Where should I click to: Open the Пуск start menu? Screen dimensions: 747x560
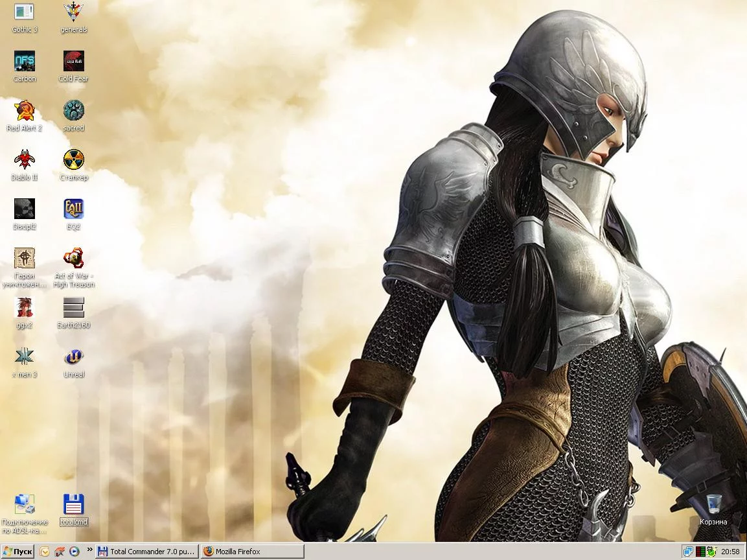[x=17, y=552]
